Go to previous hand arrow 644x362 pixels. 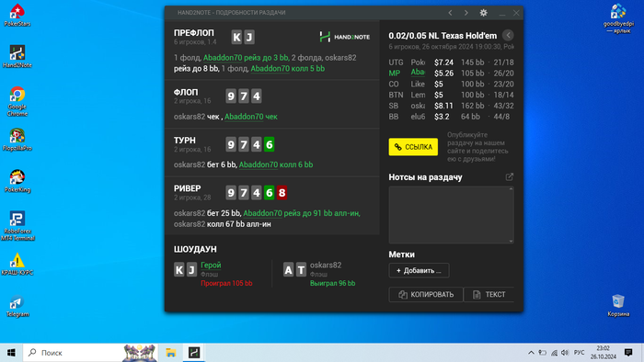450,13
